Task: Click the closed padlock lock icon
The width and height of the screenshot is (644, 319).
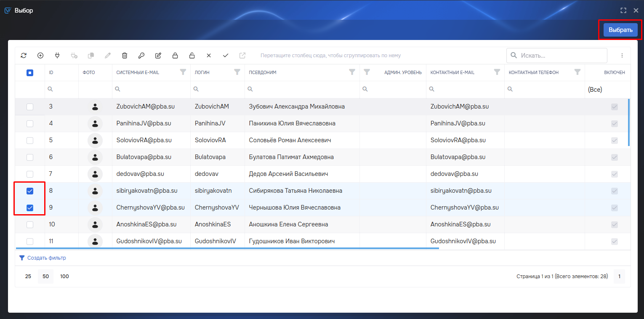Action: (x=175, y=56)
